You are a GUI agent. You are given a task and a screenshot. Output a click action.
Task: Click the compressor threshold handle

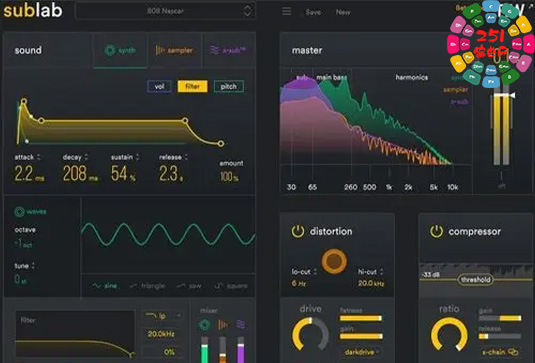coord(475,279)
